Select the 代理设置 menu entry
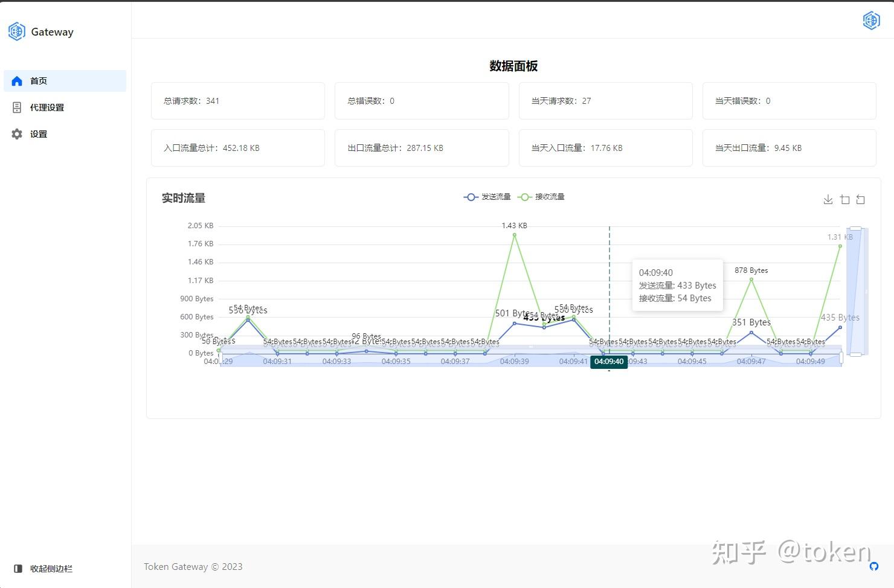 47,107
